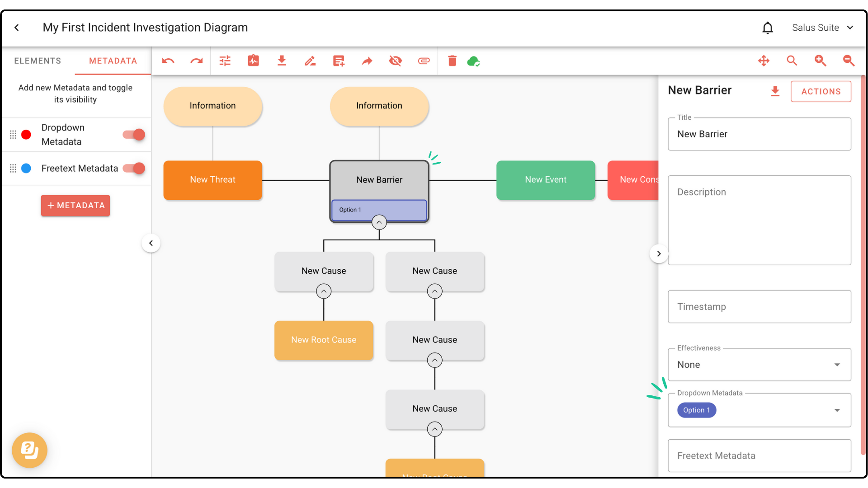Click the move/pan arrows icon

(764, 61)
